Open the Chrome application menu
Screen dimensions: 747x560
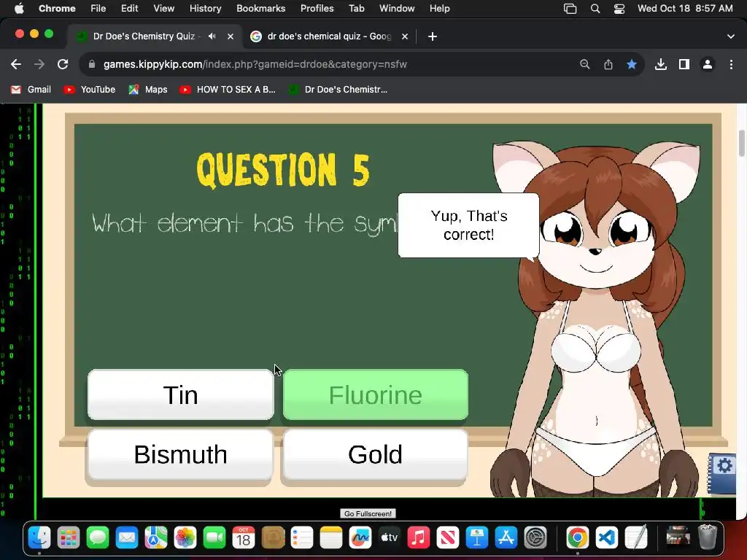point(57,9)
